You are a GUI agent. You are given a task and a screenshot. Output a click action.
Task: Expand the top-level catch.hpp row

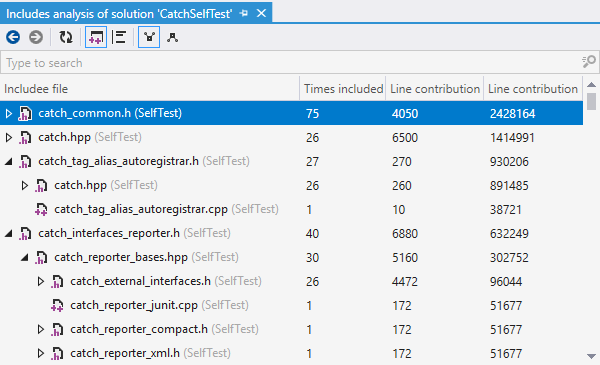coord(8,137)
